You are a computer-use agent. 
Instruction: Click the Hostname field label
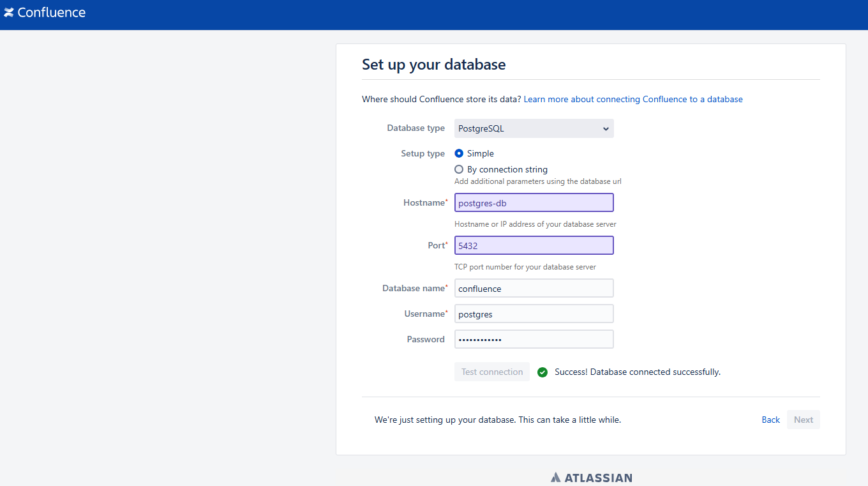(x=424, y=203)
